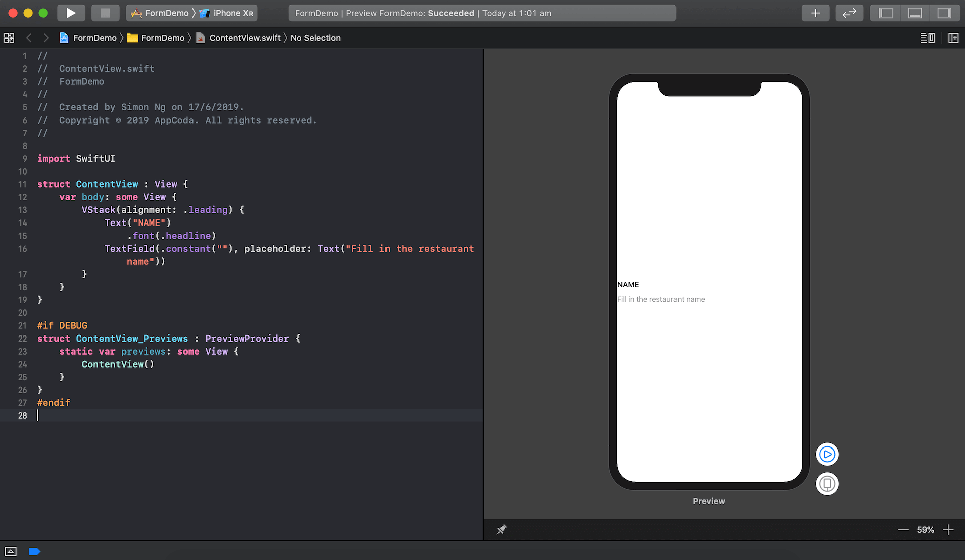The image size is (965, 560).
Task: Toggle breakpoints with the blue flag icon
Action: coord(34,551)
